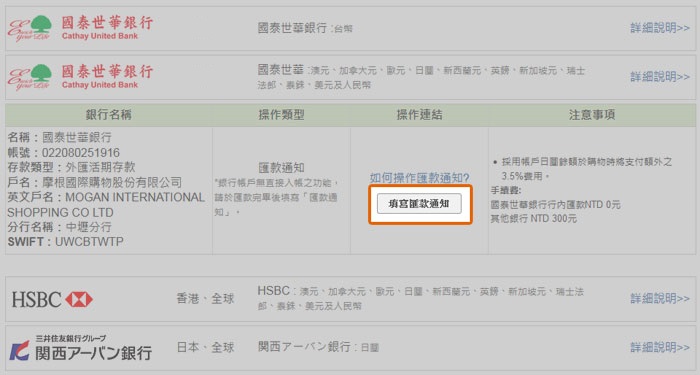Open 詳細說明>> for the HSBC row
This screenshot has width=700, height=375.
[660, 298]
